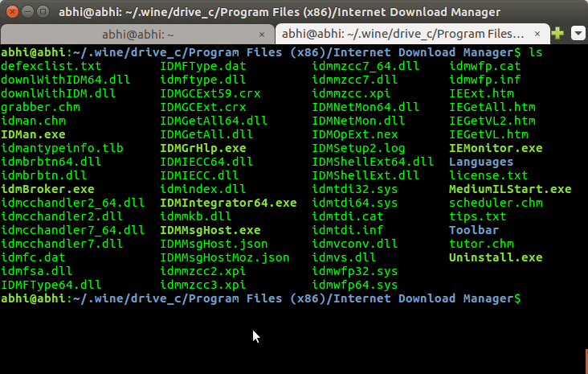Click the idmvconv.dll entry
This screenshot has width=588, height=374.
(355, 244)
